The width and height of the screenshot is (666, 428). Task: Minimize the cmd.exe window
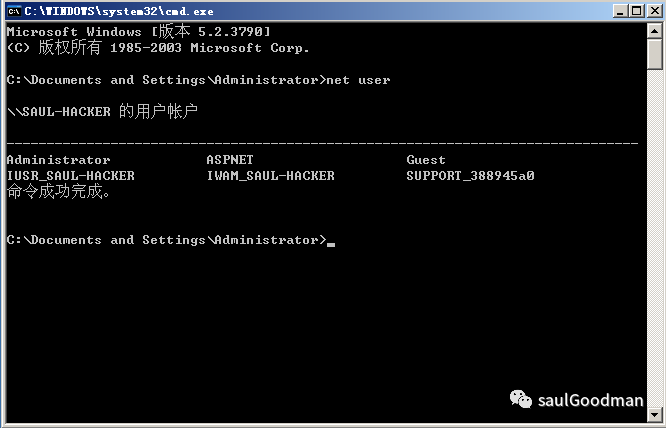click(x=620, y=10)
